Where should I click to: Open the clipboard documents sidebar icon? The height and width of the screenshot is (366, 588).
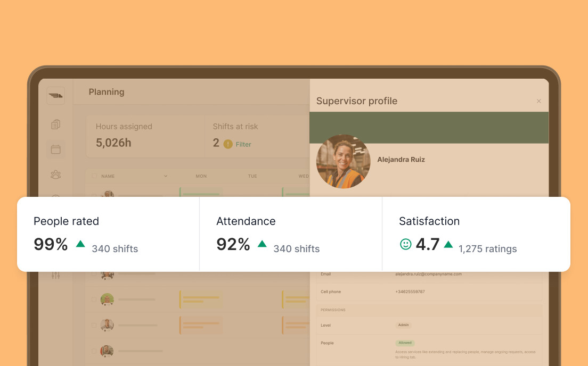point(56,124)
